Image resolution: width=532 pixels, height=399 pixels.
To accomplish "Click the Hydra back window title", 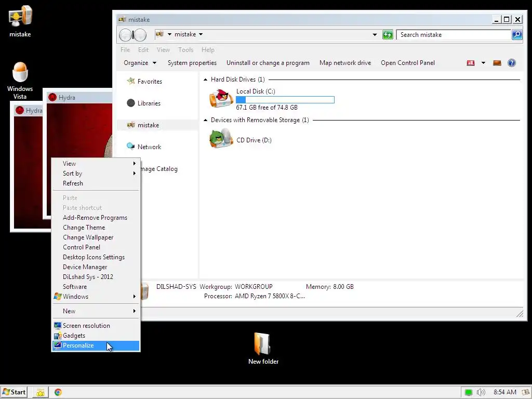I will [34, 111].
